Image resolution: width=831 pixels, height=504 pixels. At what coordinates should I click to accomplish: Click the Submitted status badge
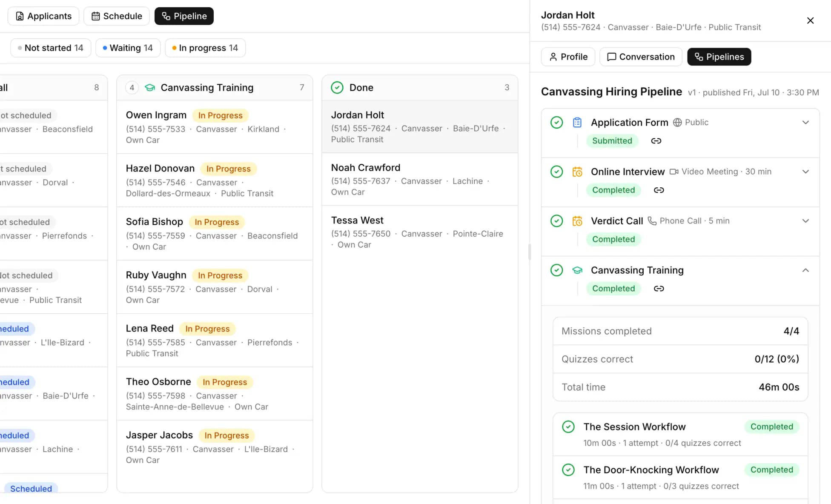tap(612, 141)
